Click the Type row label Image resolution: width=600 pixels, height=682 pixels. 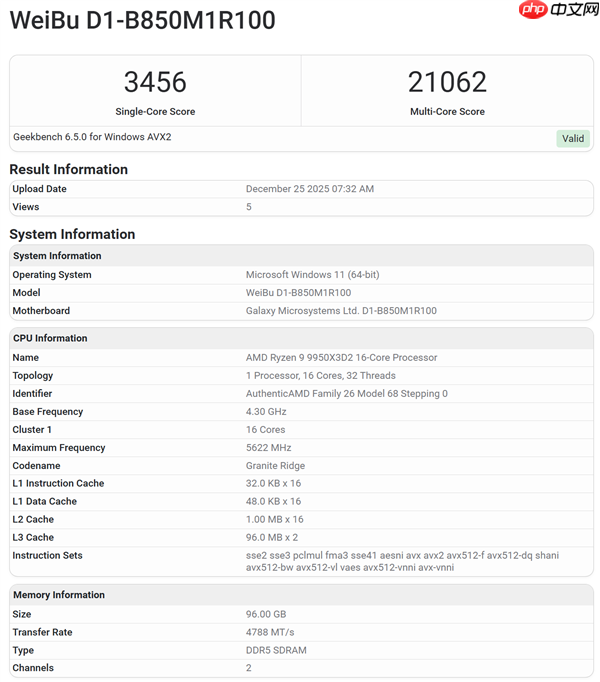click(x=23, y=650)
